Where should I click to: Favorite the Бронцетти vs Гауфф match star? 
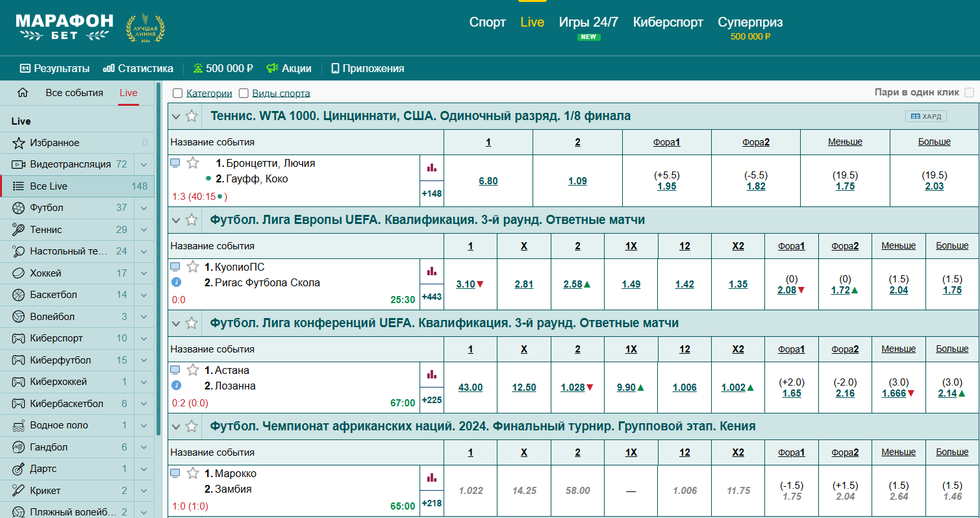pyautogui.click(x=193, y=163)
